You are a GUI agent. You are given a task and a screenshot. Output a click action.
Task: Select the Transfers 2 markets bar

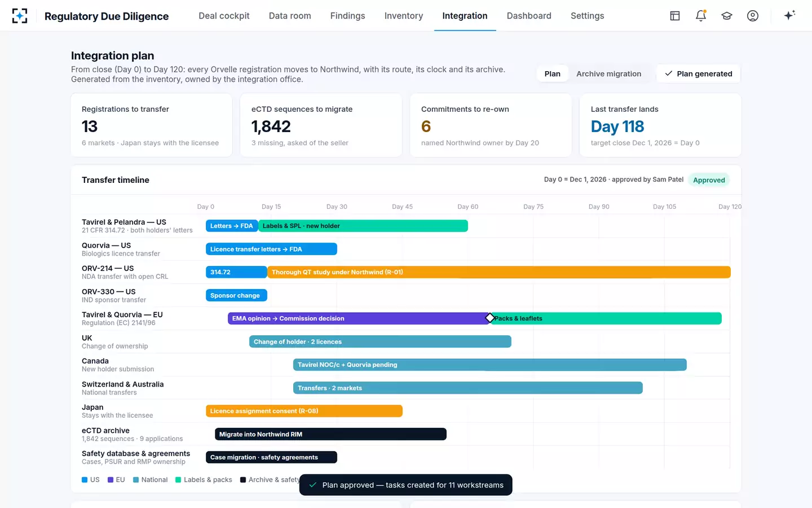[468, 388]
